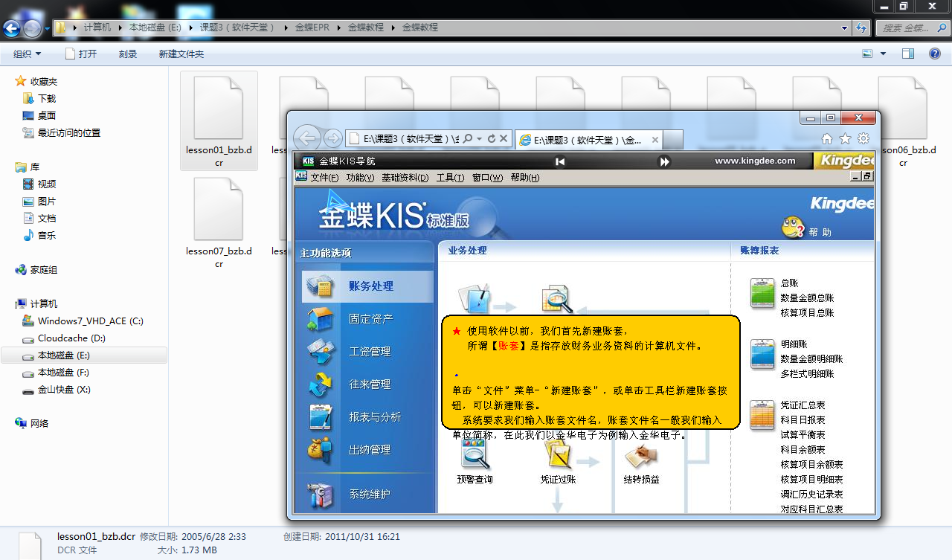
Task: Fast-forward the KIS tutorial
Action: coord(665,161)
